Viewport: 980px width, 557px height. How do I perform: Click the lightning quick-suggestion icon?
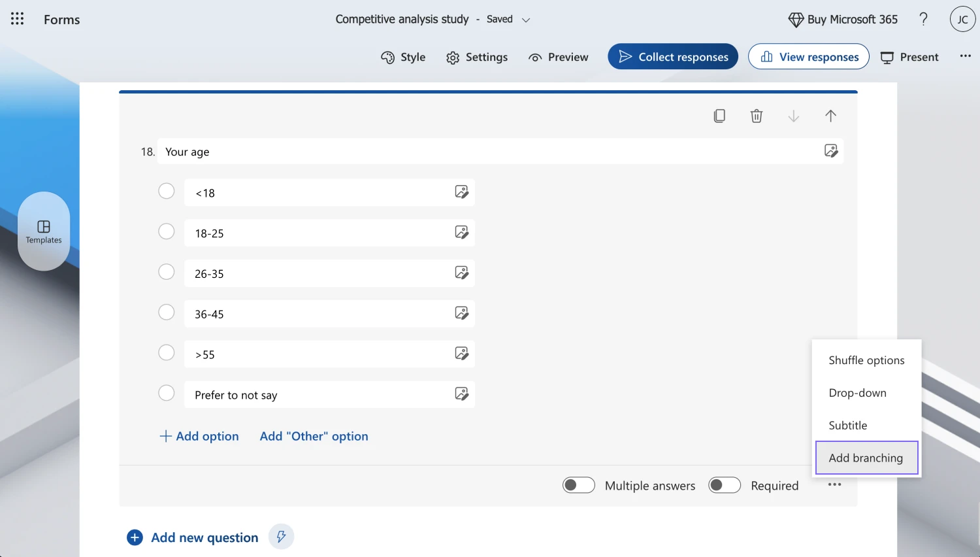(x=281, y=537)
